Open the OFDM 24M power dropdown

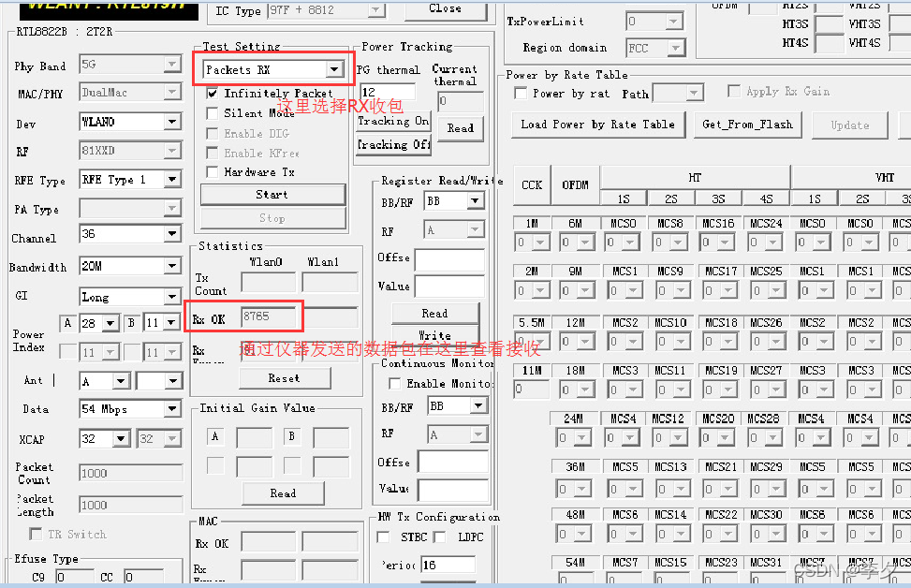pos(582,437)
